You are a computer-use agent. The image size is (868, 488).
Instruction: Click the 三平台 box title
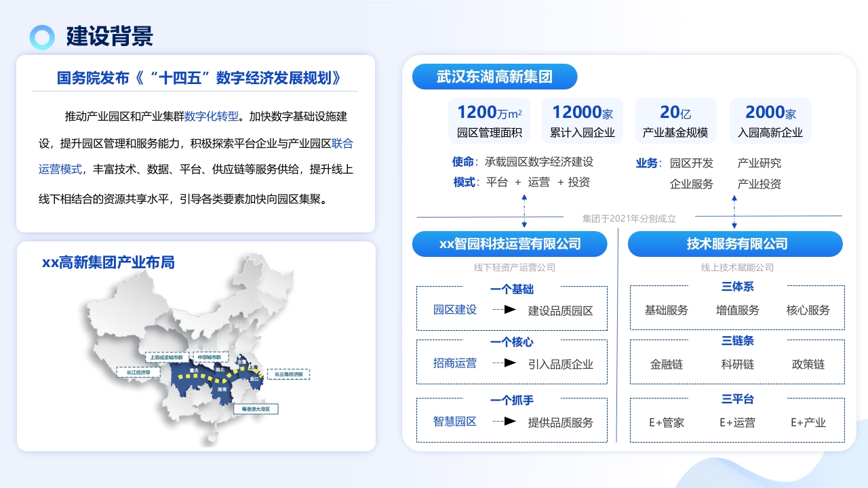tap(738, 399)
